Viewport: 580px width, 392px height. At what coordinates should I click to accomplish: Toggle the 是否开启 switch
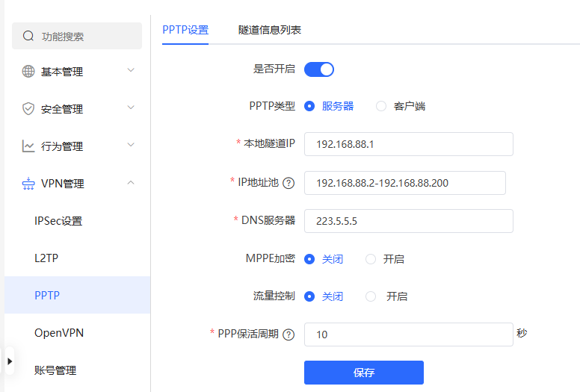(x=319, y=69)
